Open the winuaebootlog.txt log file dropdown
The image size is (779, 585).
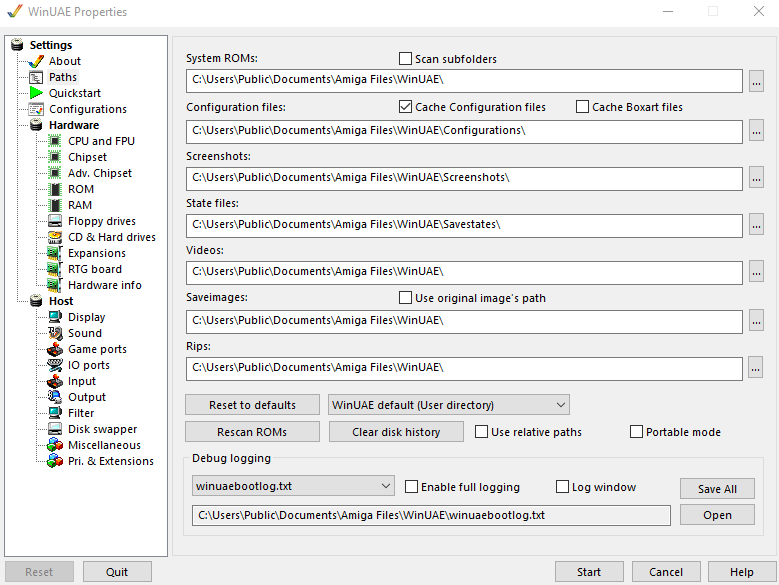(x=293, y=486)
